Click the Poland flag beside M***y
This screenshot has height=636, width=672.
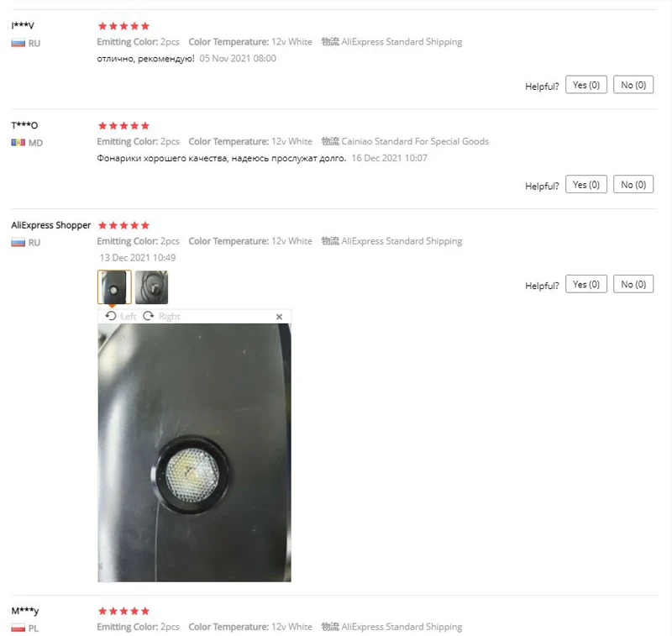click(x=18, y=628)
